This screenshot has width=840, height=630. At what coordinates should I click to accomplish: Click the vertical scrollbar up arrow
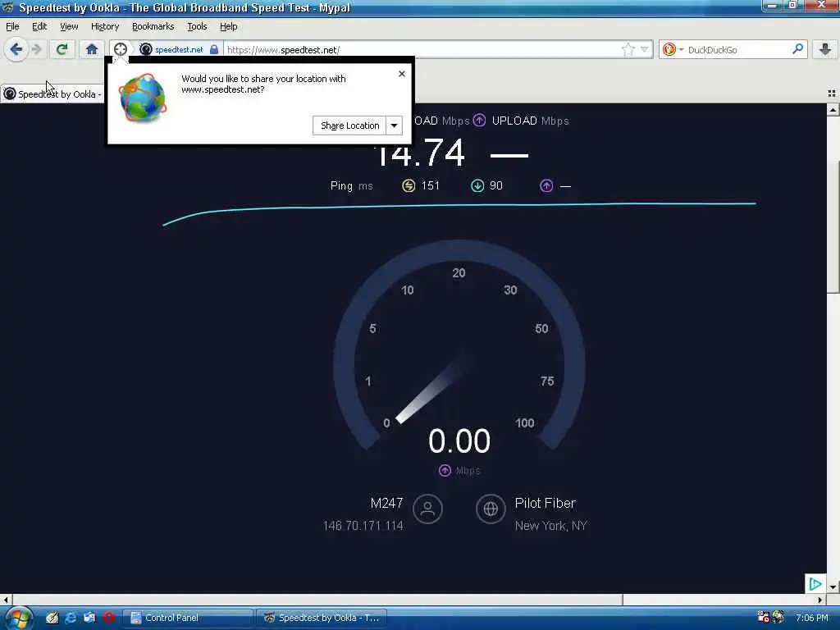coord(833,110)
